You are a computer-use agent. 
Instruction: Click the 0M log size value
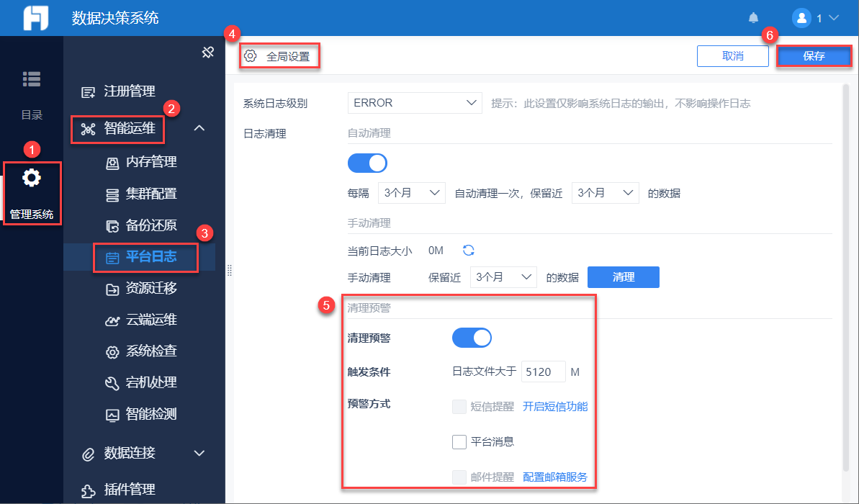coord(436,251)
